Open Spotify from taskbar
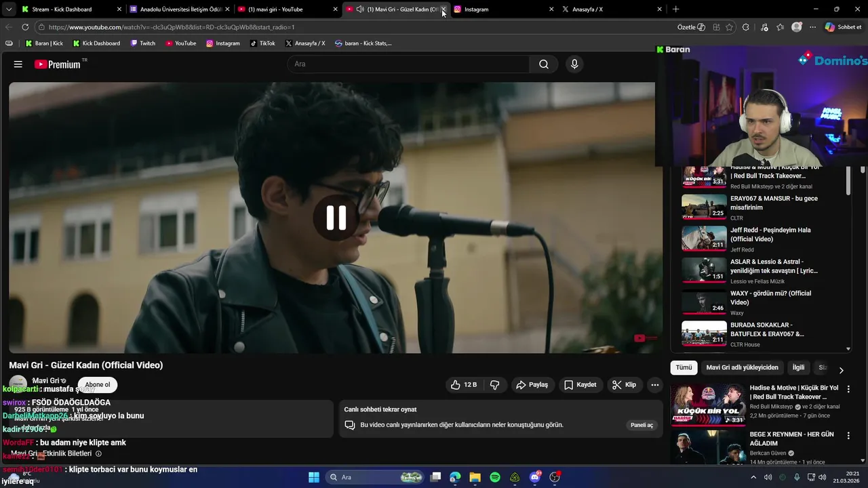Viewport: 868px width, 488px height. (495, 477)
